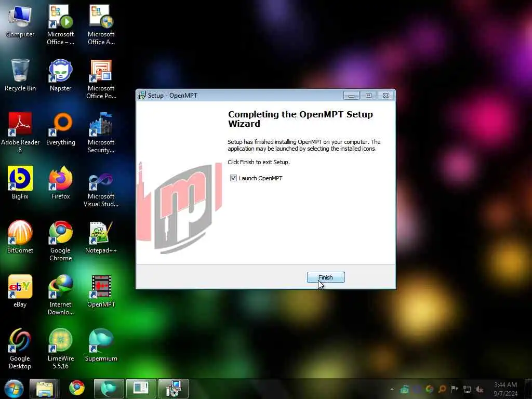Screen dimensions: 532x399
Task: Select the BigFix desktop shortcut
Action: [x=20, y=182]
